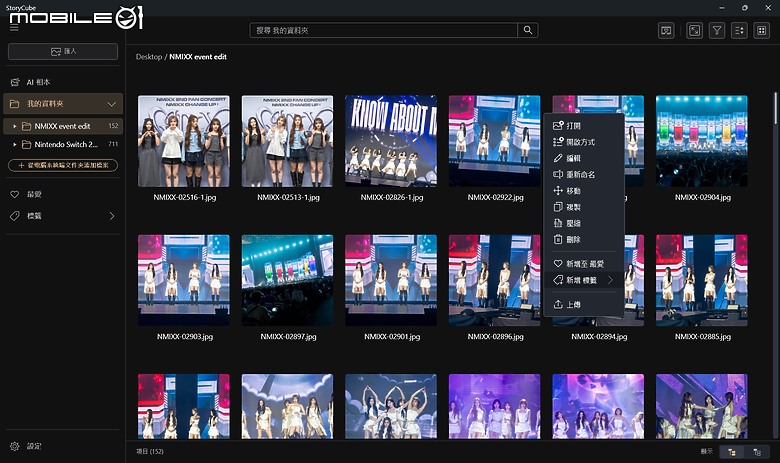Choose 重新命名 from the context menu
Screen dimensions: 780x463
click(x=584, y=175)
